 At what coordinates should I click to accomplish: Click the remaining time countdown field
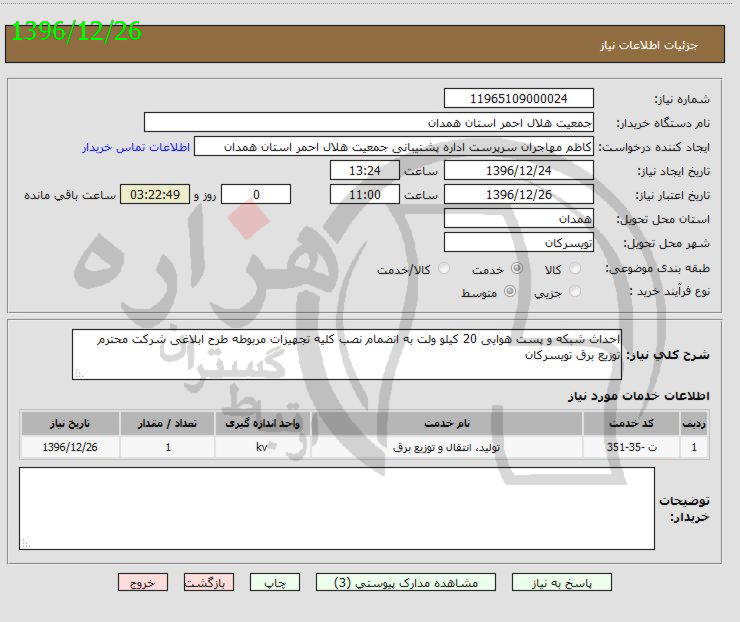pos(153,194)
